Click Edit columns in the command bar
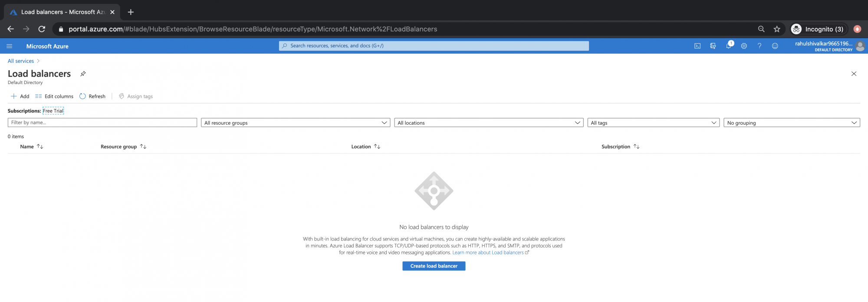This screenshot has height=302, width=868. pos(54,96)
